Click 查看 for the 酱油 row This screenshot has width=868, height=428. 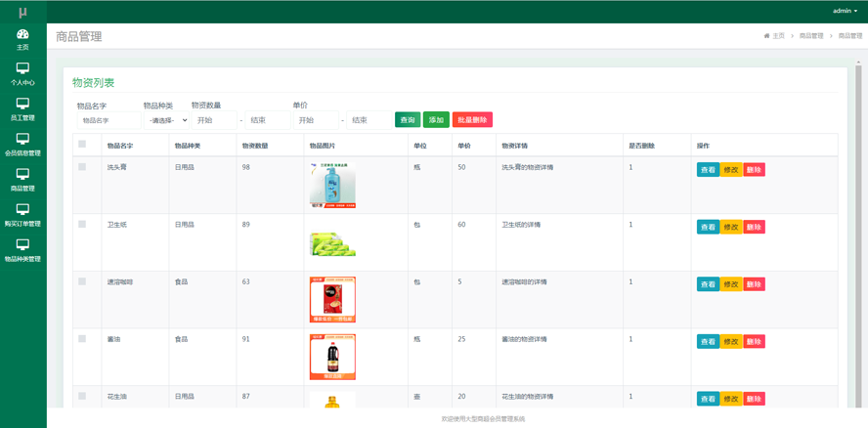(x=708, y=342)
